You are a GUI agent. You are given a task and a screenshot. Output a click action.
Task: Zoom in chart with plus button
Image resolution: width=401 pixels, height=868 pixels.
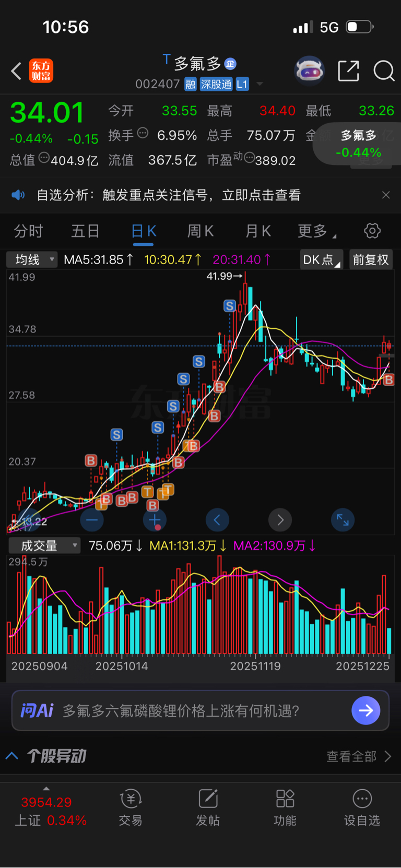155,520
